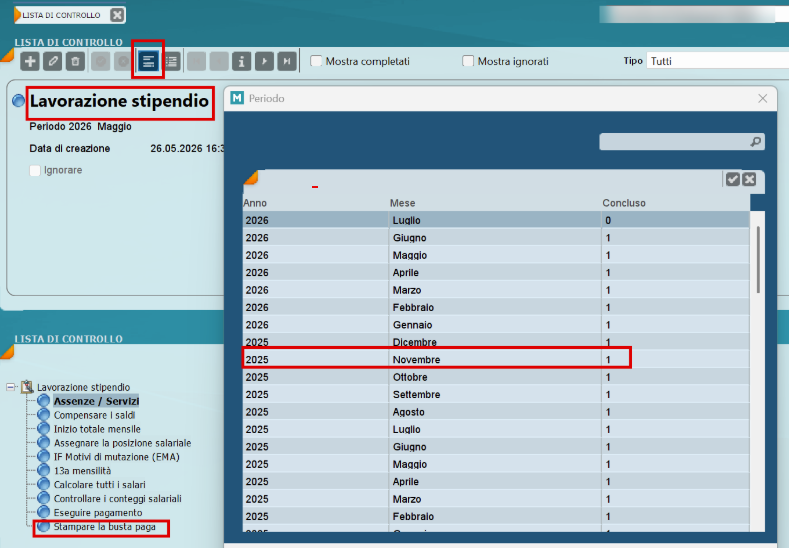Select period row 2025 Dicembre
789x549 pixels.
496,342
